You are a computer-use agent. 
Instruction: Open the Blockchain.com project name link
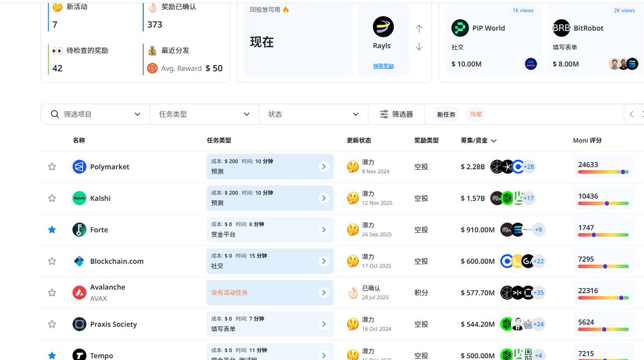(x=117, y=261)
